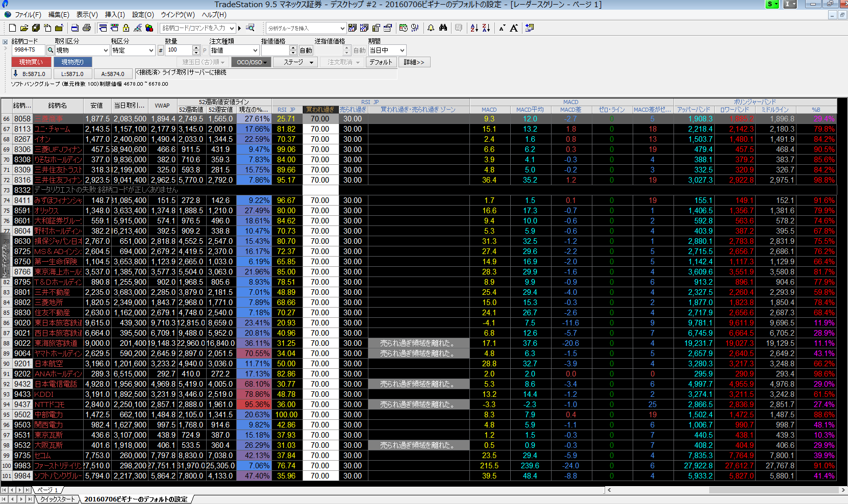The image size is (848, 504).
Task: Open the 税区分 dropdown showing 特定
Action: (151, 50)
